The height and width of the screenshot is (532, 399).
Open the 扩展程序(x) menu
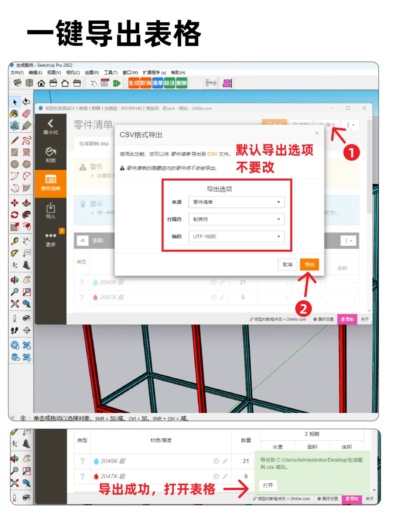tap(153, 72)
